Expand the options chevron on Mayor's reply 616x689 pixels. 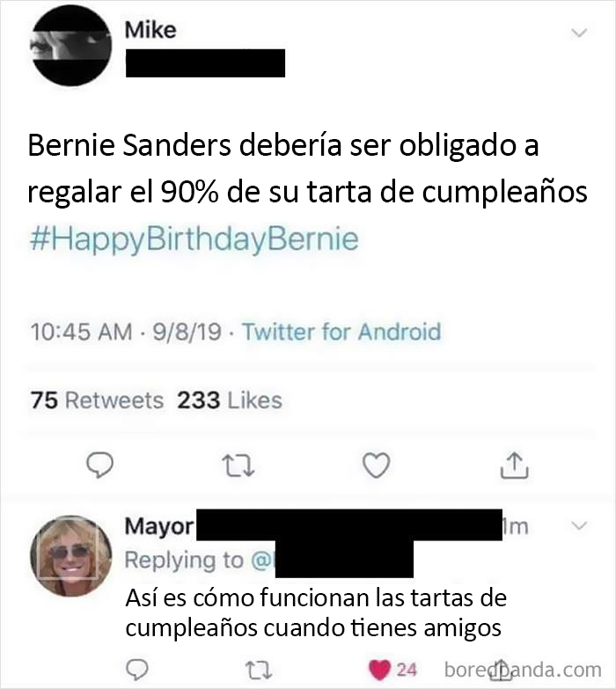578,526
